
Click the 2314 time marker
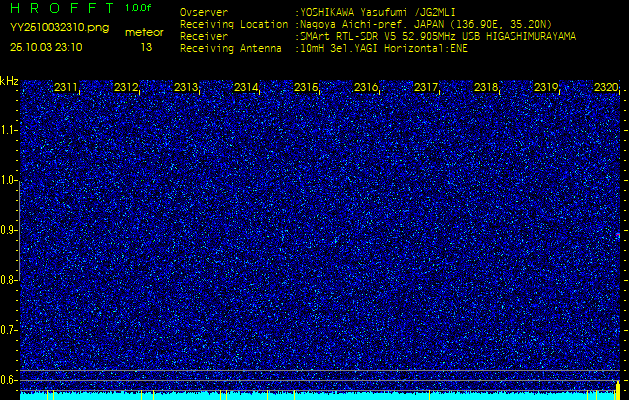pos(246,87)
